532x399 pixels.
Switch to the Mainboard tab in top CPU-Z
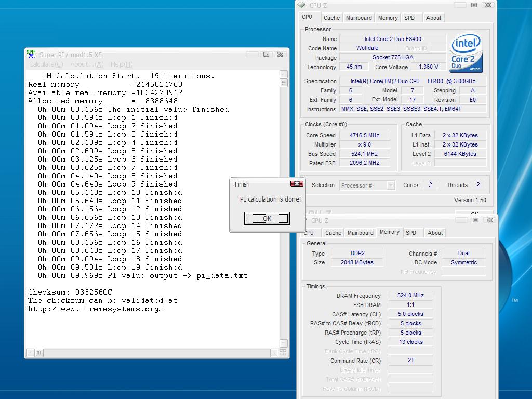click(x=359, y=18)
